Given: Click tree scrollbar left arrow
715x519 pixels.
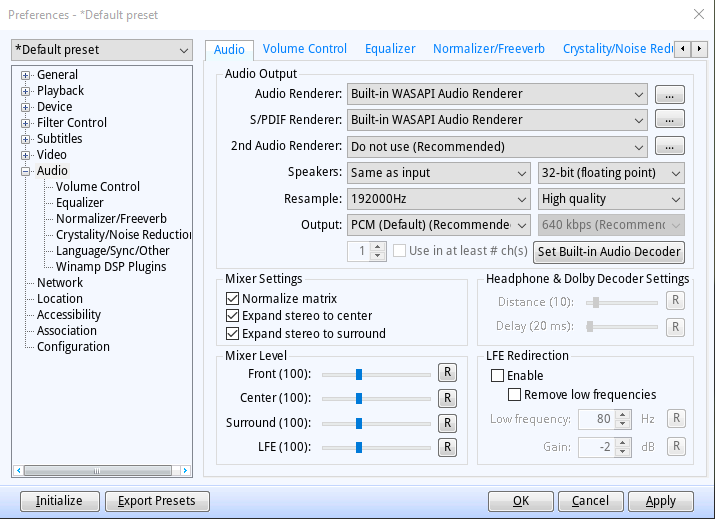Looking at the screenshot, I should click(19, 470).
